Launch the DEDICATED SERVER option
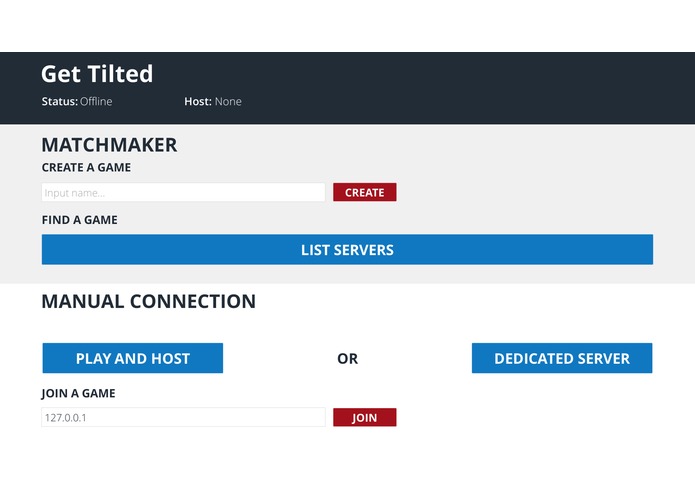 tap(562, 358)
